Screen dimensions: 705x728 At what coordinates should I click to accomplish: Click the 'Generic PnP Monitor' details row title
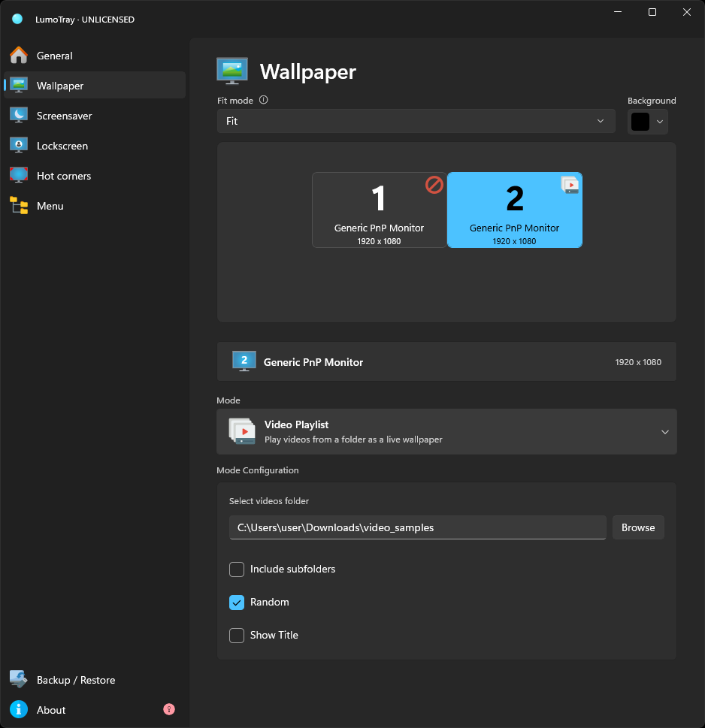pos(313,362)
